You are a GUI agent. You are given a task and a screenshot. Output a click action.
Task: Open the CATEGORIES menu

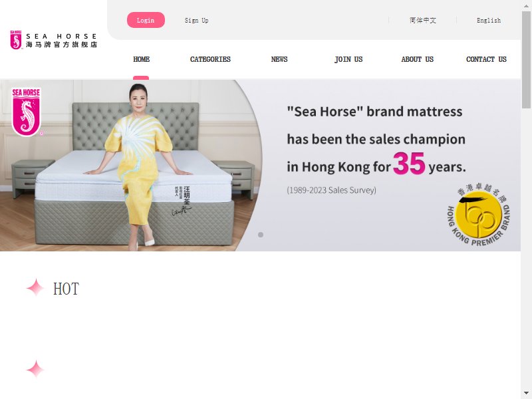click(x=210, y=59)
